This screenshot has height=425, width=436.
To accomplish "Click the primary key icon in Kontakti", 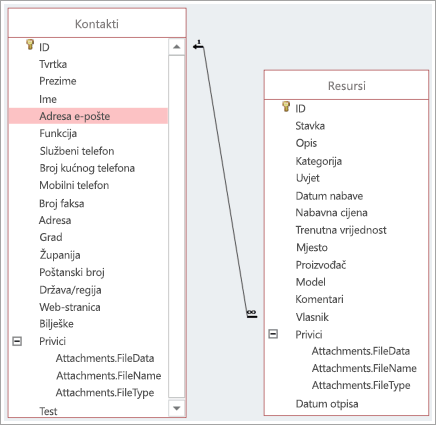I will (30, 45).
